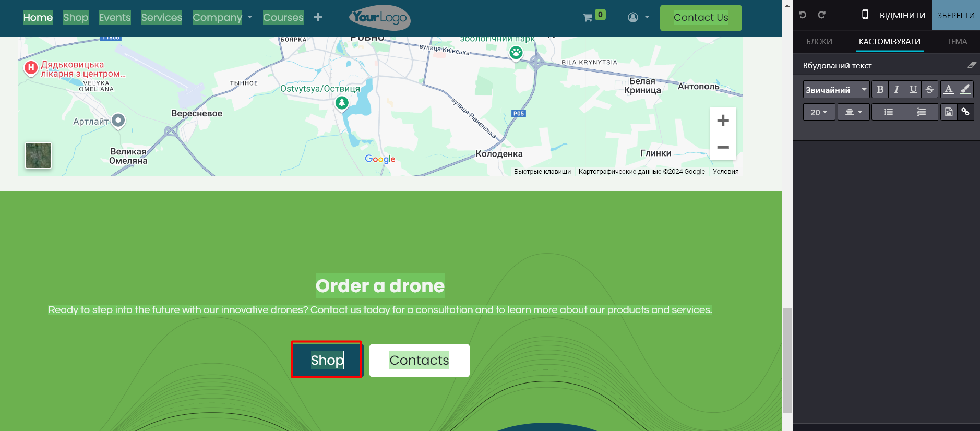The width and height of the screenshot is (980, 431).
Task: Toggle bold formatting
Action: click(880, 89)
